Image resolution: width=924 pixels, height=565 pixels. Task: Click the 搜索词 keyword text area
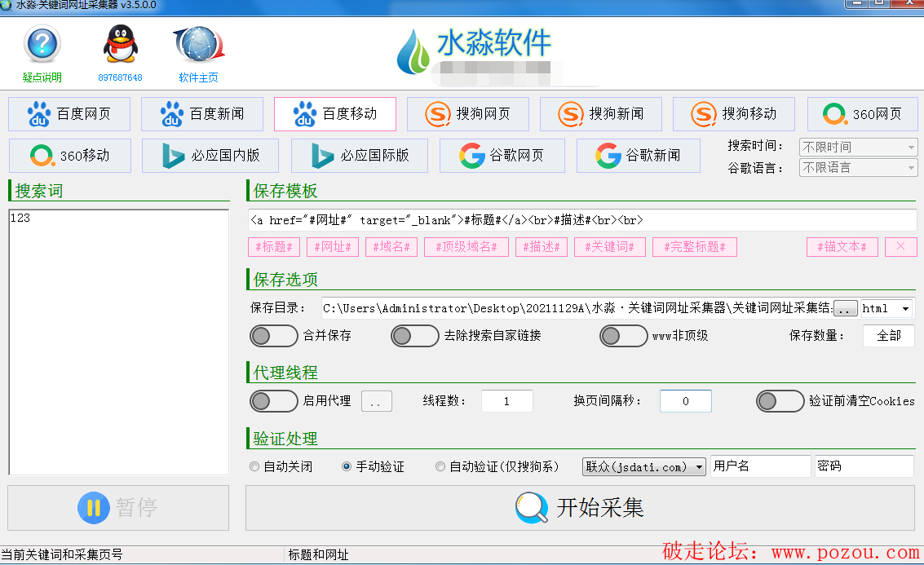click(x=118, y=342)
